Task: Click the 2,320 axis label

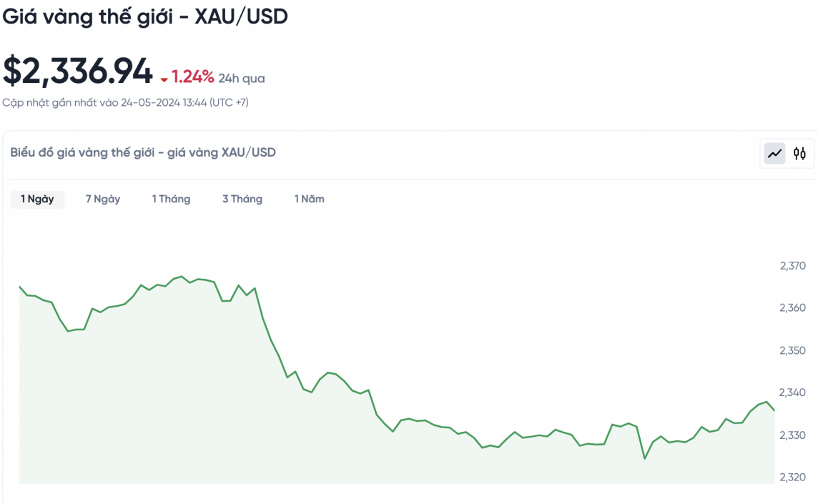Action: tap(792, 478)
